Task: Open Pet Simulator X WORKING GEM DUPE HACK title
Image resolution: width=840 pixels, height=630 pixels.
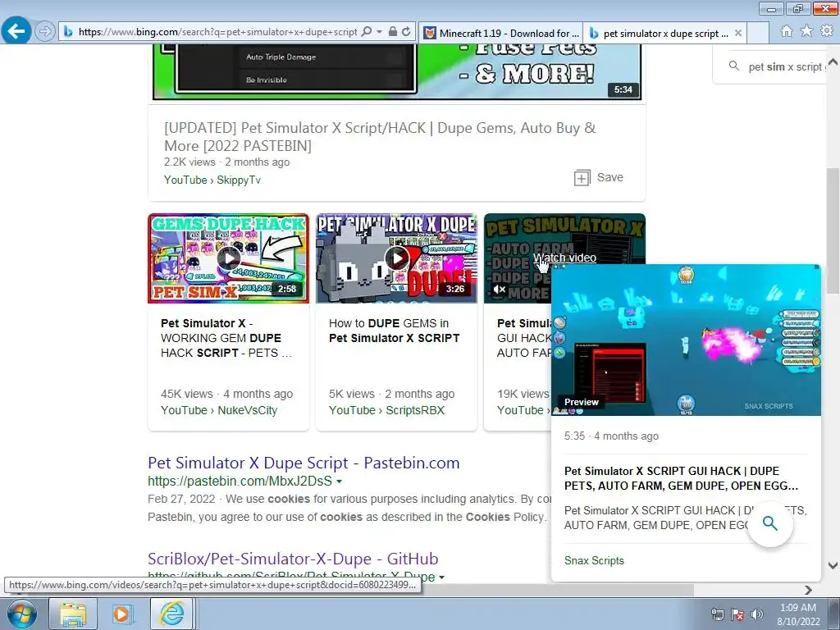Action: [226, 338]
